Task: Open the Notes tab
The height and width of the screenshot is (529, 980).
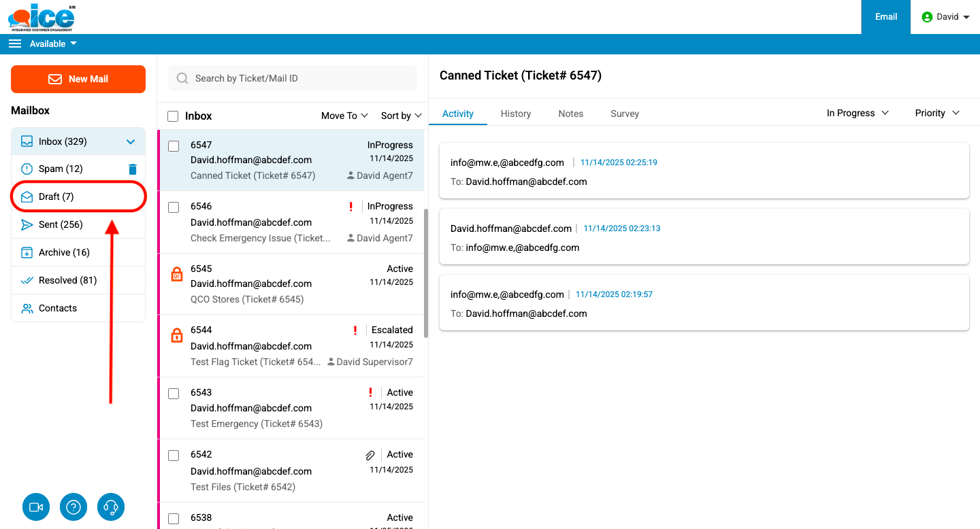Action: click(x=570, y=114)
